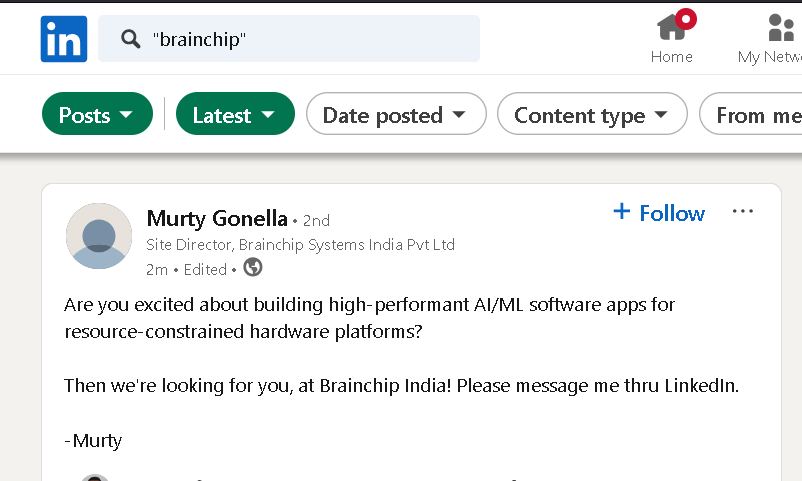The image size is (802, 481).
Task: Click the magnifying glass search icon
Action: point(130,39)
